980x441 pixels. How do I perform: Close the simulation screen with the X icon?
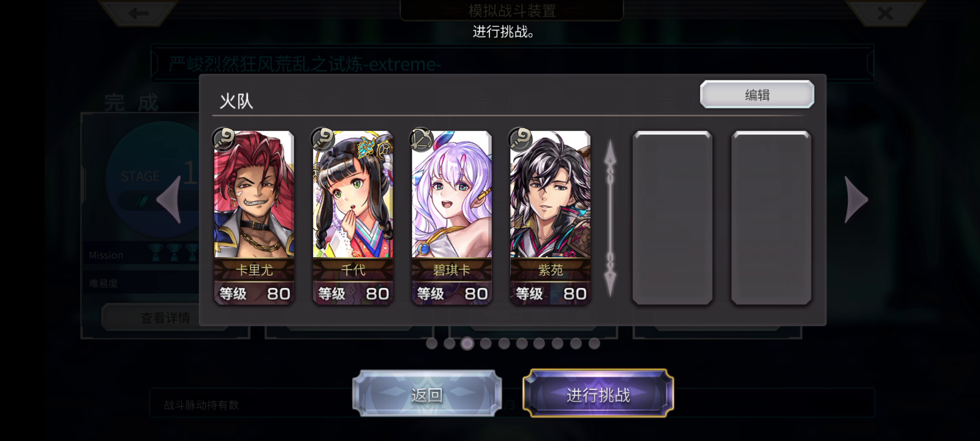(885, 13)
